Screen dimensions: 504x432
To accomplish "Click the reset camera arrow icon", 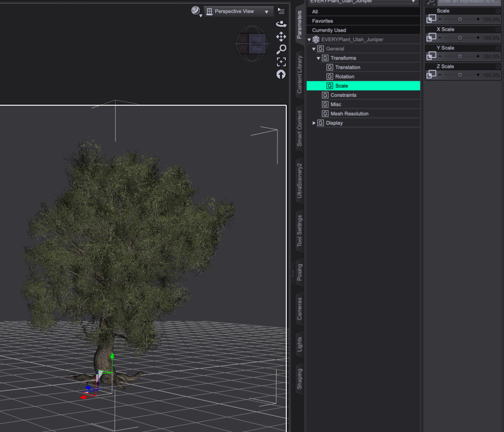I will (x=281, y=74).
